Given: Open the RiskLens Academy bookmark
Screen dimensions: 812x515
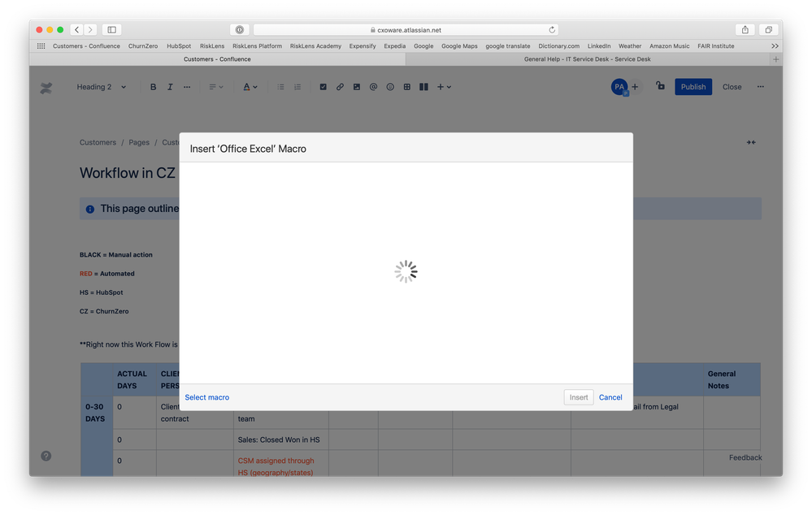Looking at the screenshot, I should coord(315,46).
